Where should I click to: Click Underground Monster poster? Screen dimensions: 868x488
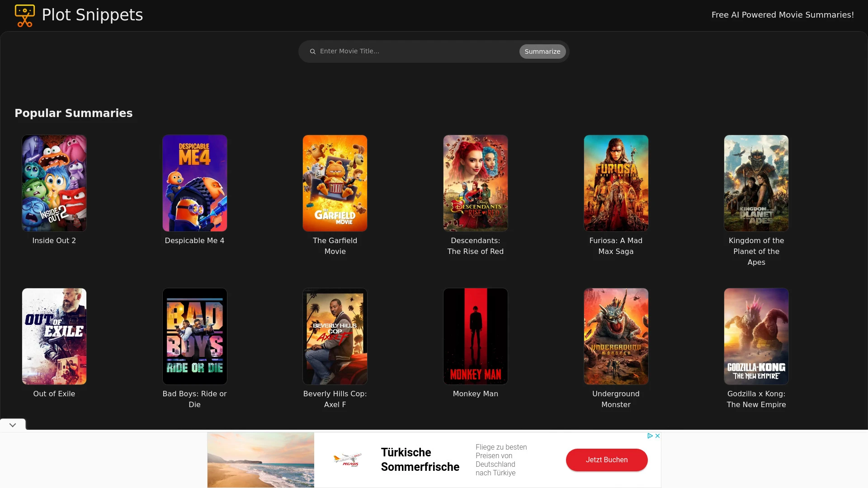click(x=616, y=336)
